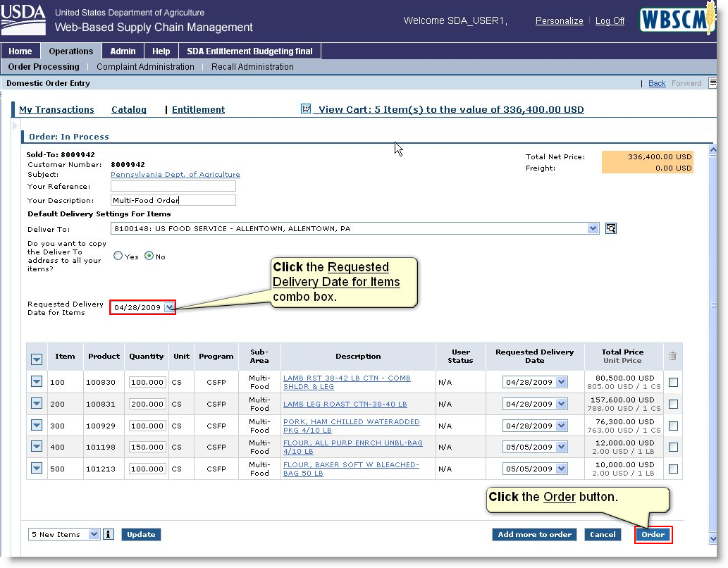Click the cart icon beside View Cart
728x568 pixels.
306,109
